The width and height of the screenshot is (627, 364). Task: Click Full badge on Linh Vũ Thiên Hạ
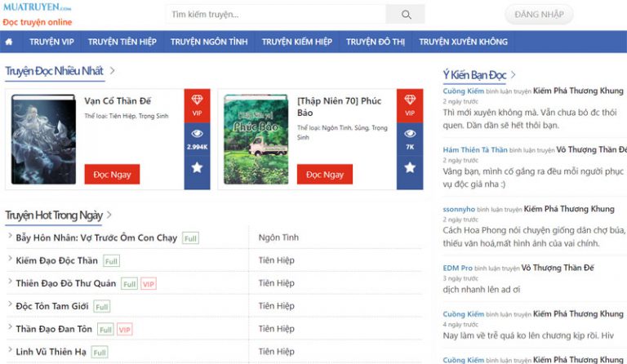[x=100, y=353]
